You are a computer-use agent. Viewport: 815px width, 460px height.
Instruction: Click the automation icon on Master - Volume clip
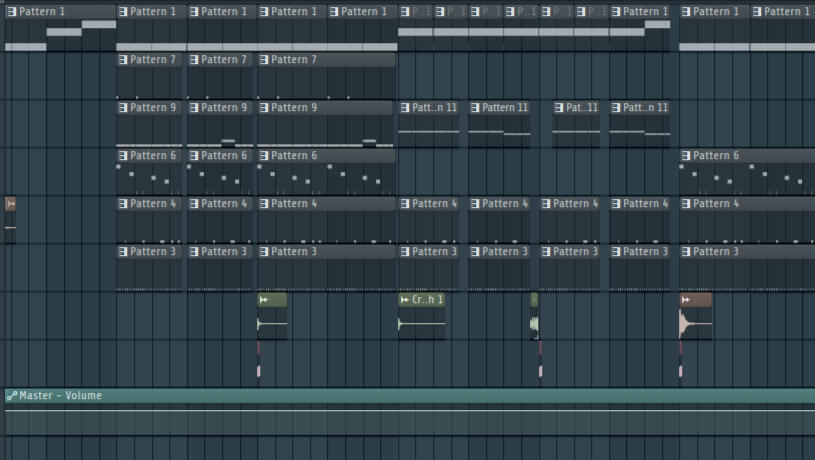pyautogui.click(x=12, y=396)
